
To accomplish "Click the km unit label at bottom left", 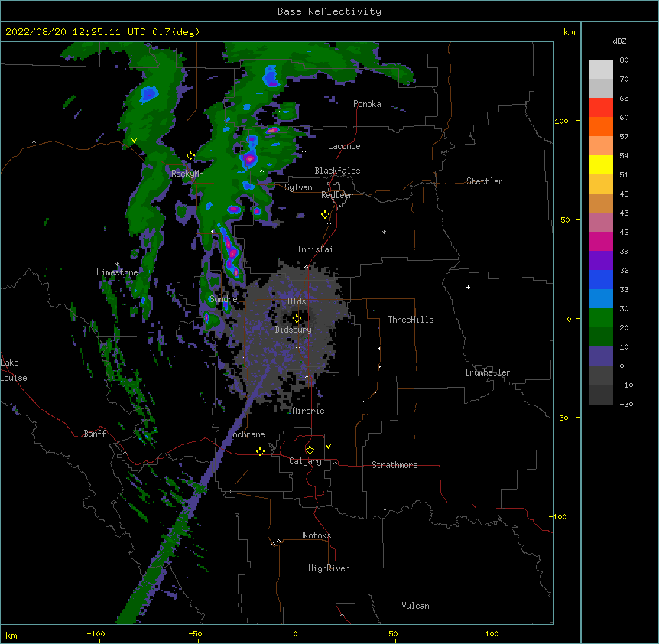I will coord(11,635).
